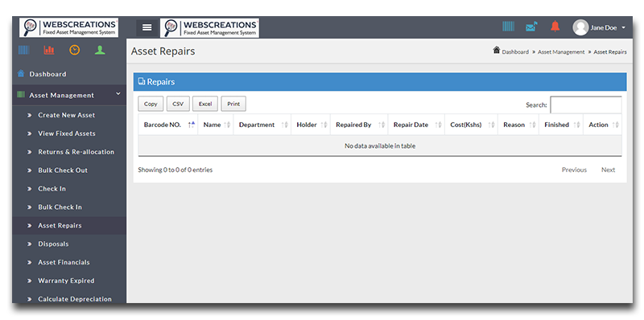Image resolution: width=644 pixels, height=320 pixels.
Task: Open Bulk Check Out page
Action: click(x=63, y=170)
